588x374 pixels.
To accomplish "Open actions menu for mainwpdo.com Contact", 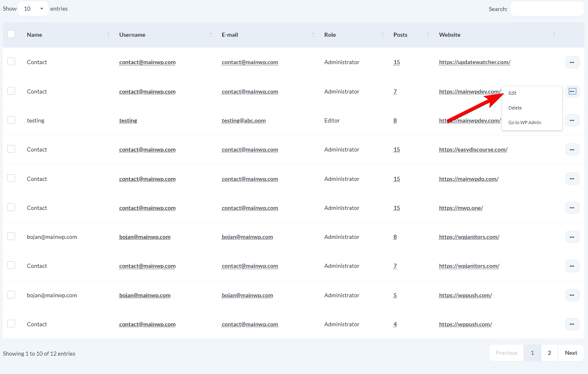I will click(x=572, y=178).
